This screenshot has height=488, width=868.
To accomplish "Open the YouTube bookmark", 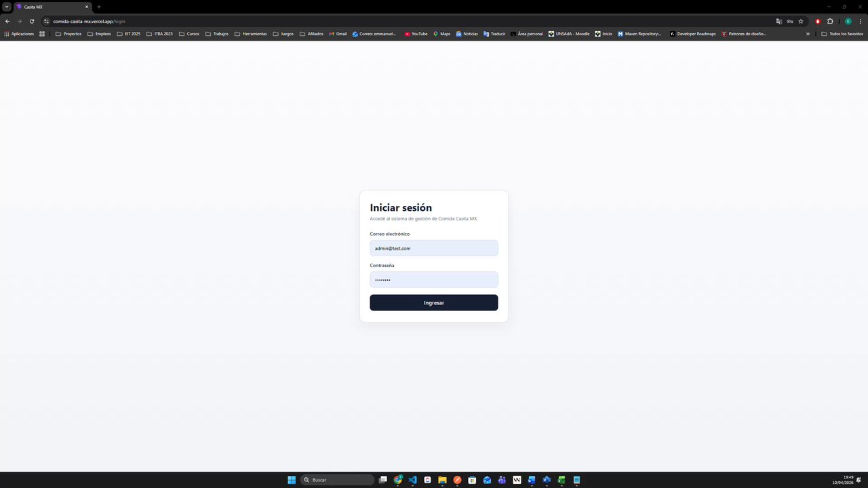I will [x=416, y=33].
